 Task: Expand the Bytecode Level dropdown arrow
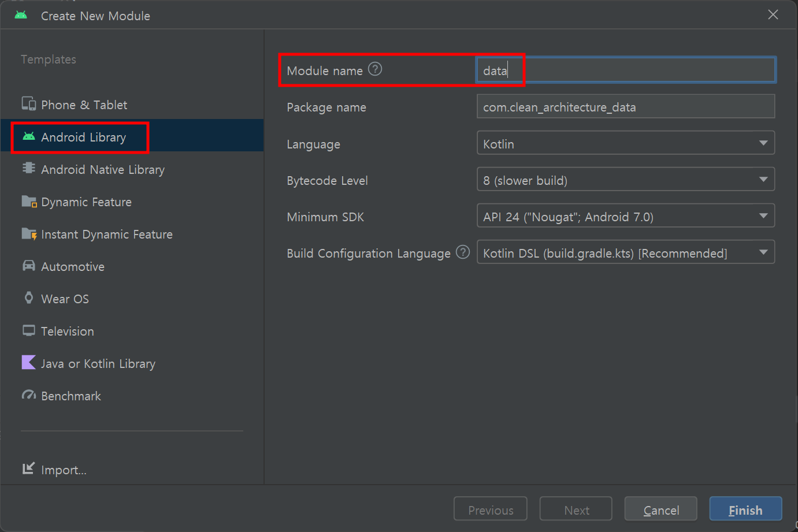tap(763, 180)
